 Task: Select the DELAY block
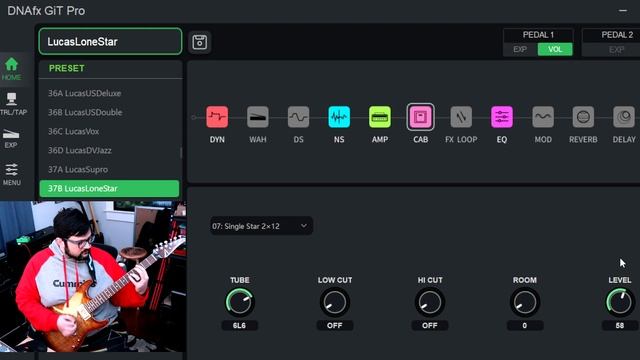point(624,117)
